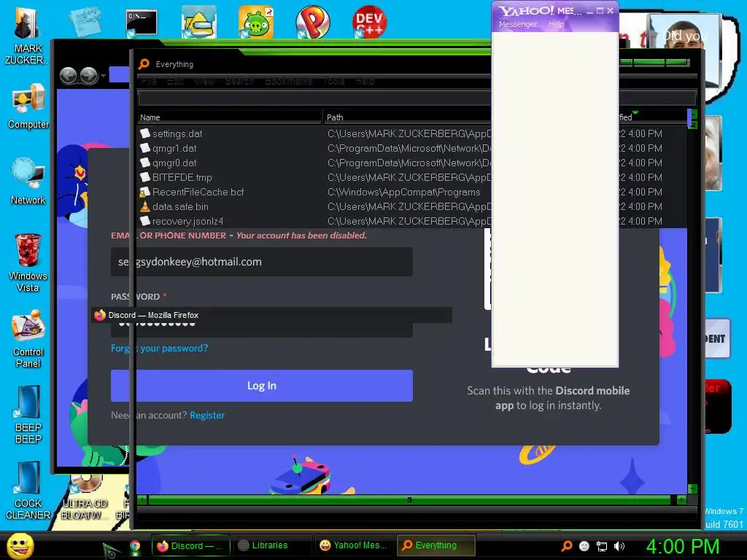The width and height of the screenshot is (747, 560).
Task: Click the Chrome icon on the taskbar
Action: point(135,545)
